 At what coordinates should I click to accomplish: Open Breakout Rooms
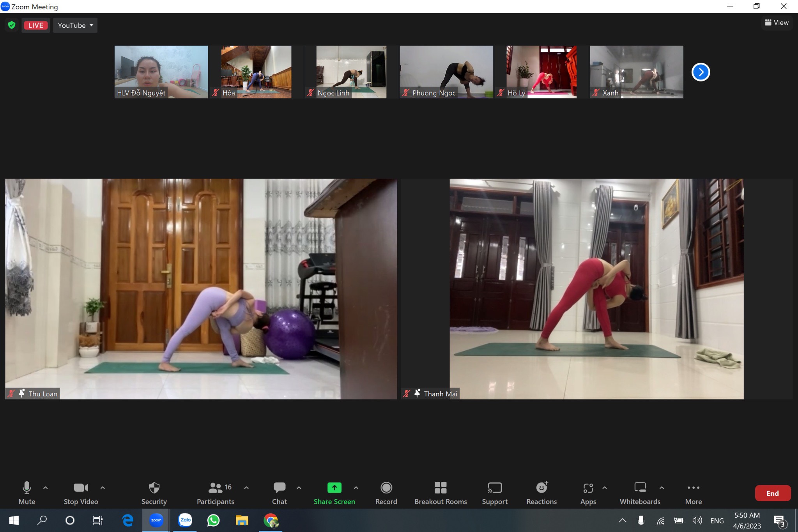[441, 493]
